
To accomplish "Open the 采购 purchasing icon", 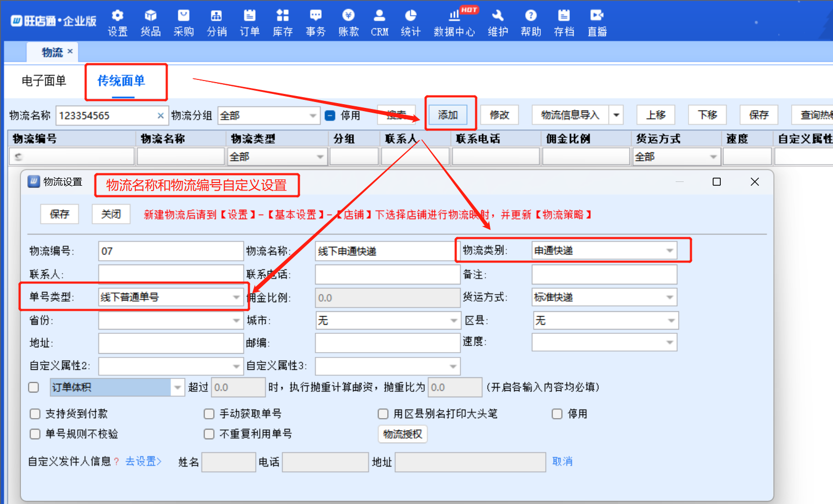I will click(184, 23).
